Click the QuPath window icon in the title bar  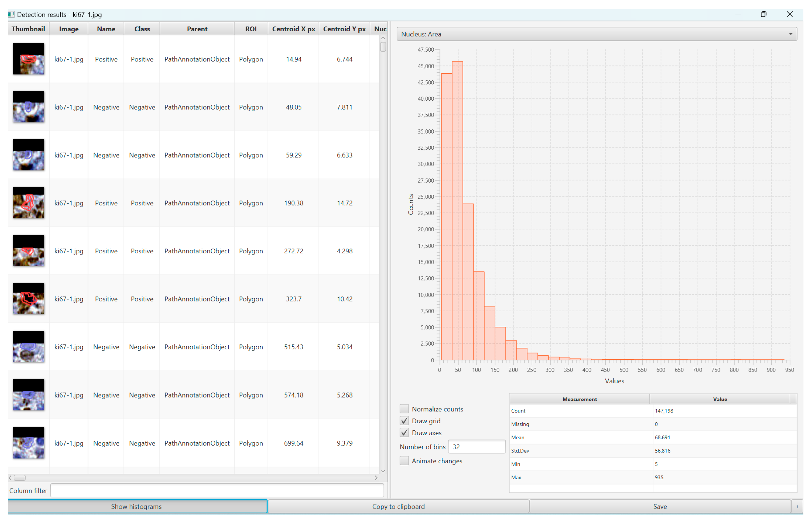click(11, 14)
